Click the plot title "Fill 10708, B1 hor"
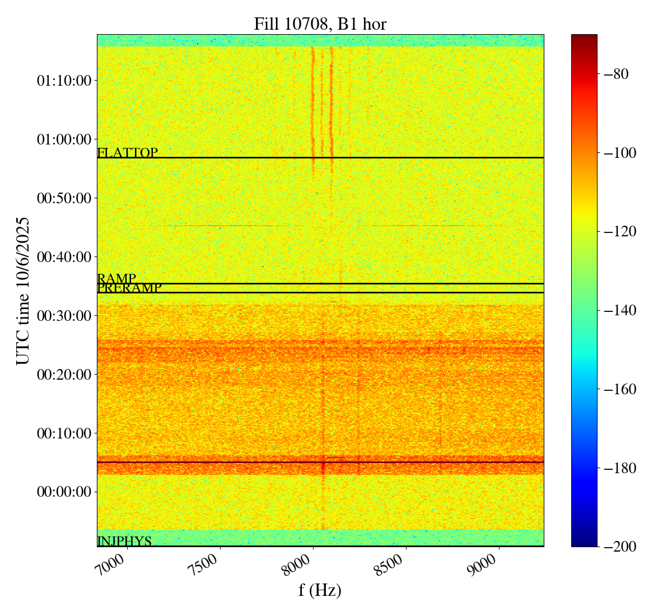The width and height of the screenshot is (672, 616). pos(320,24)
